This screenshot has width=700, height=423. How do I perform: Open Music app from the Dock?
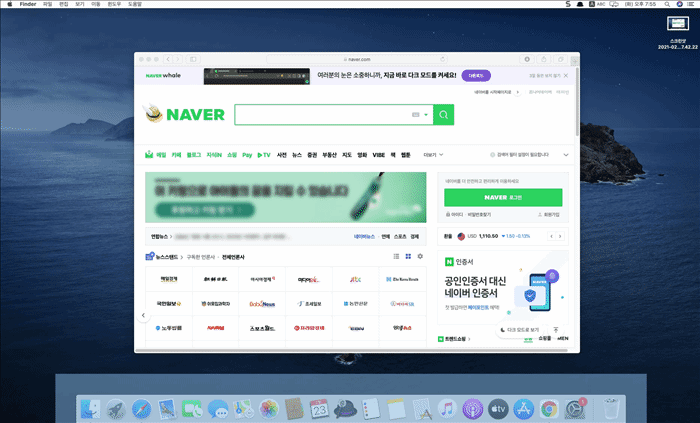point(447,409)
